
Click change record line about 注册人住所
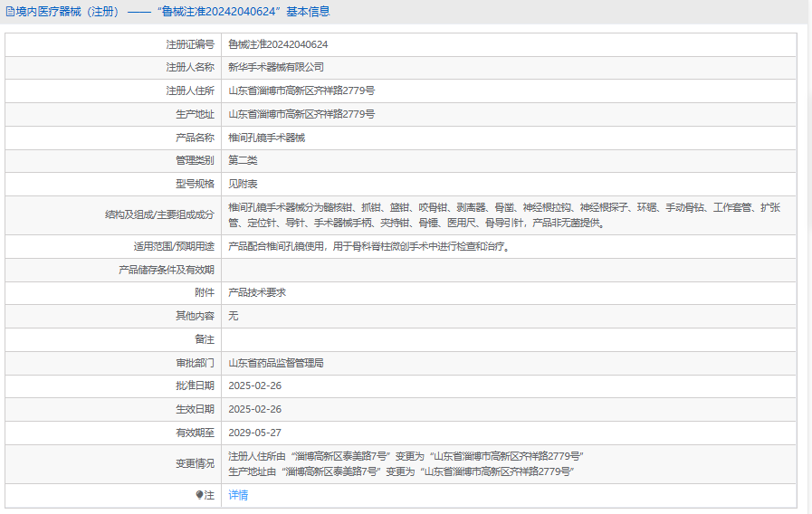click(x=406, y=456)
